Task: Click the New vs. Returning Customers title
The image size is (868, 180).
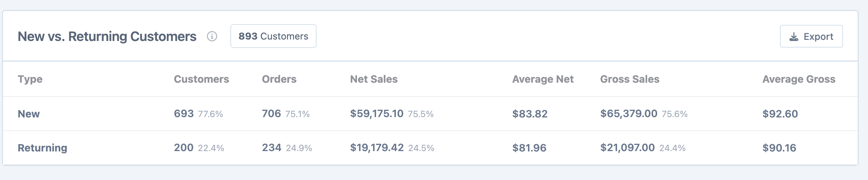Action: pyautogui.click(x=107, y=37)
